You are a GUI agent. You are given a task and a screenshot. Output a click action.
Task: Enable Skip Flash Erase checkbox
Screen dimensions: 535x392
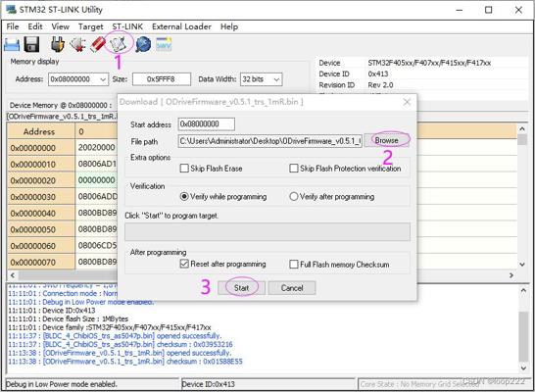tap(184, 169)
